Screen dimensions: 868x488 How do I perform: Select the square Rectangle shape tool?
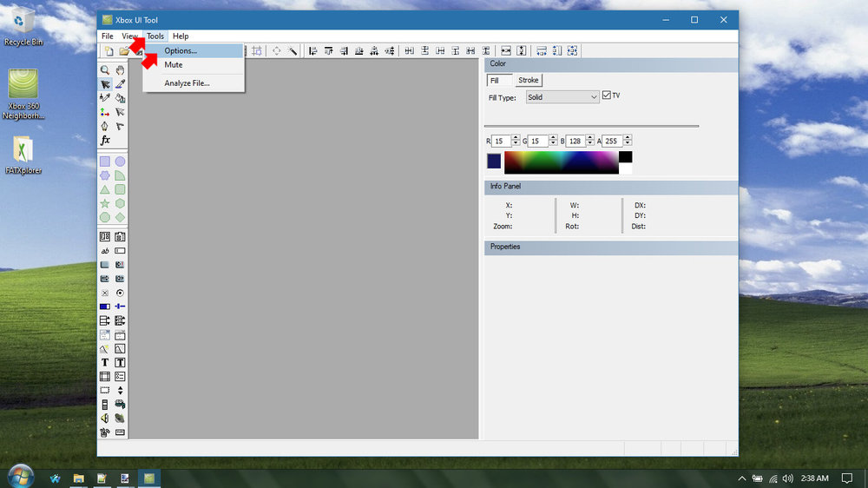coord(105,162)
